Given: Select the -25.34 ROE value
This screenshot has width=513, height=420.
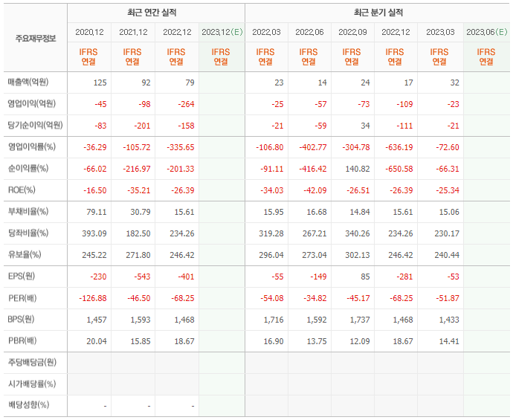Looking at the screenshot, I should pyautogui.click(x=448, y=191).
